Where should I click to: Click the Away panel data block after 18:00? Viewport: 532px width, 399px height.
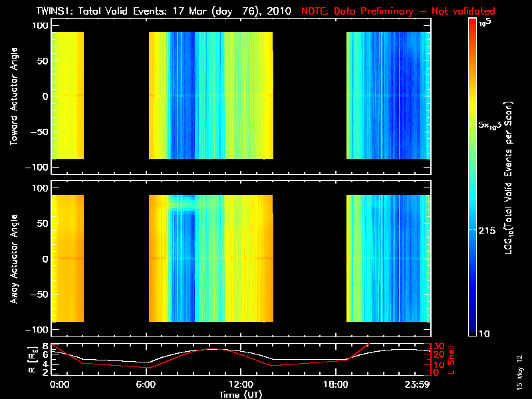(x=388, y=258)
